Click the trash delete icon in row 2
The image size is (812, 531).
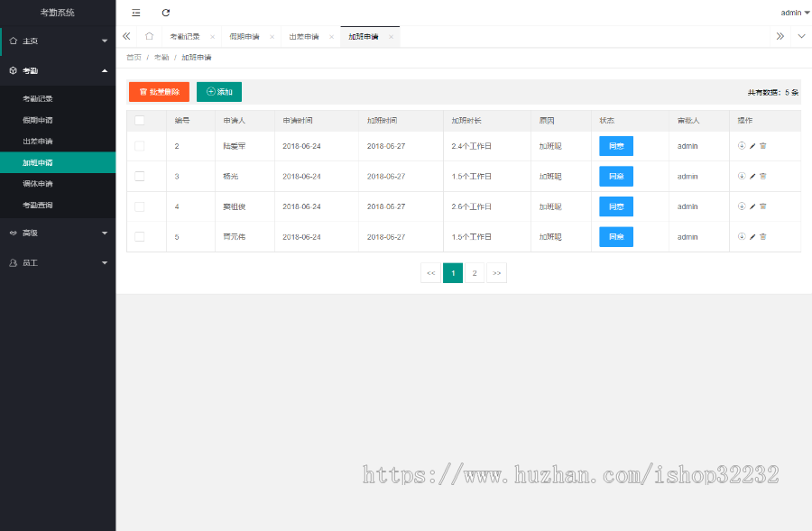[x=762, y=146]
